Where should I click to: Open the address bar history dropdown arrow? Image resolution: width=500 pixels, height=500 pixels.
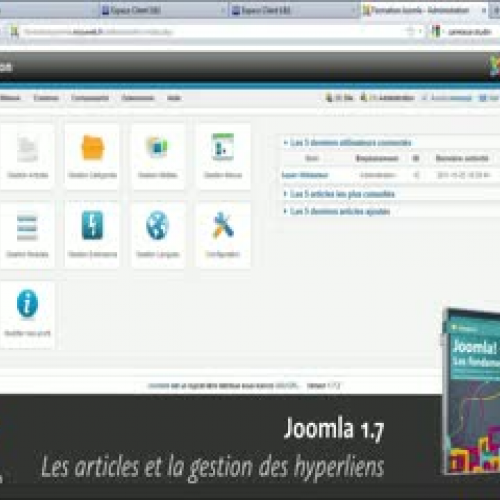[420, 32]
